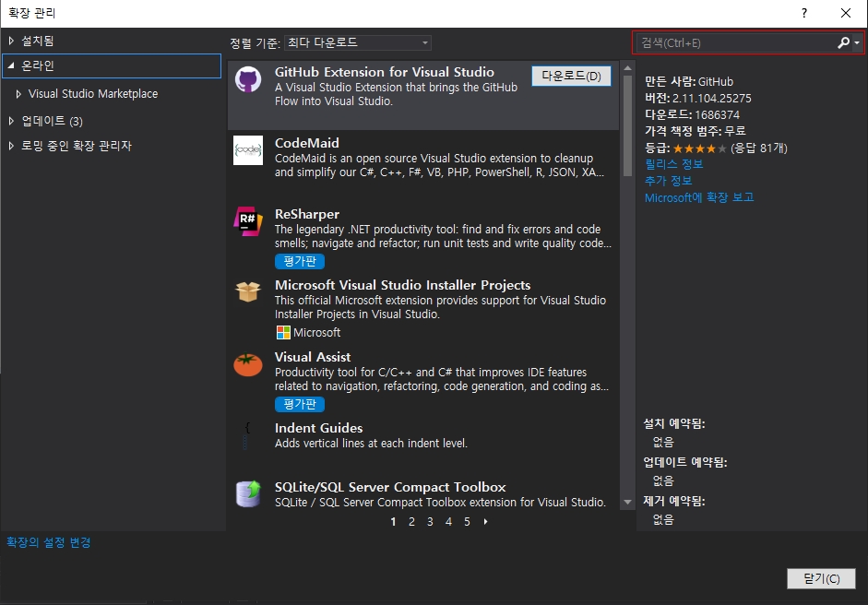Open the 추가 정보 link
Viewport: 868px width, 605px height.
click(x=668, y=181)
